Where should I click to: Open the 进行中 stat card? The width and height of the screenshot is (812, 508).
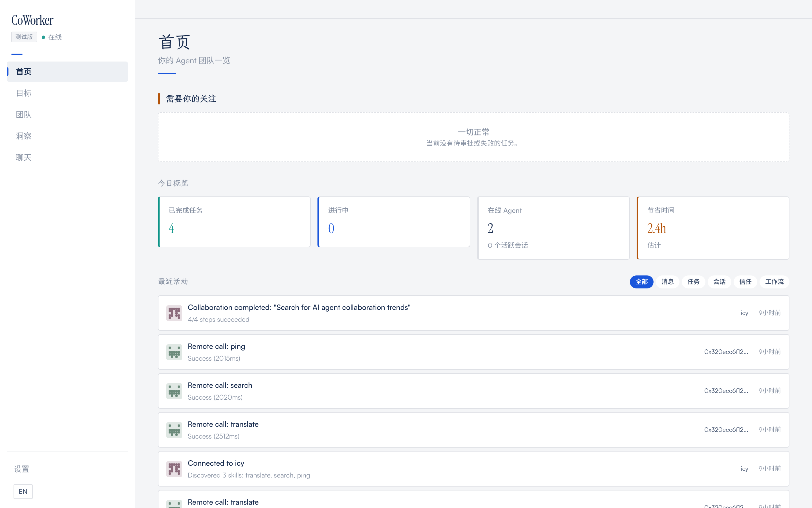point(394,222)
